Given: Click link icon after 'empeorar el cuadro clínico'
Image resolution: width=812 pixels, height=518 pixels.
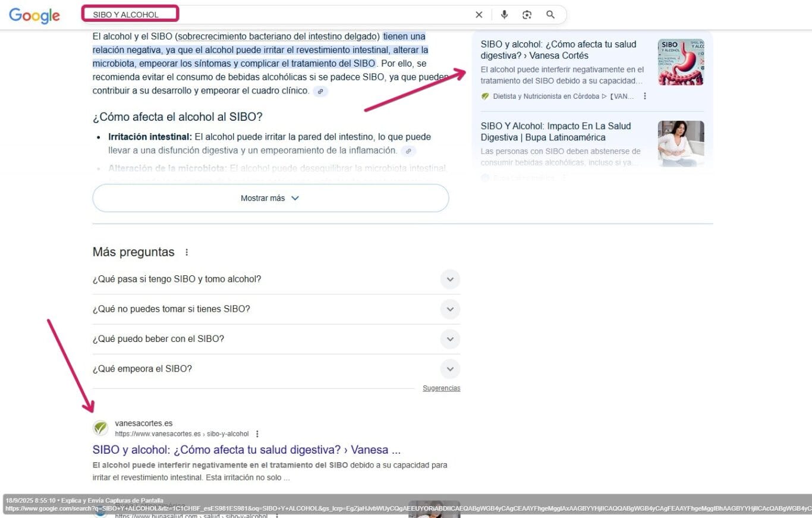Looking at the screenshot, I should tap(320, 92).
